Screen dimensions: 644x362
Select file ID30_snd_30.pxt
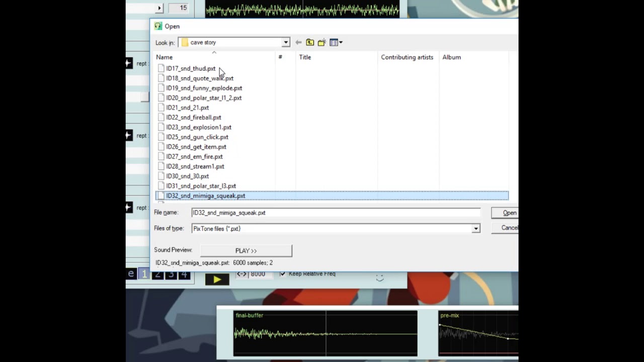click(x=187, y=176)
